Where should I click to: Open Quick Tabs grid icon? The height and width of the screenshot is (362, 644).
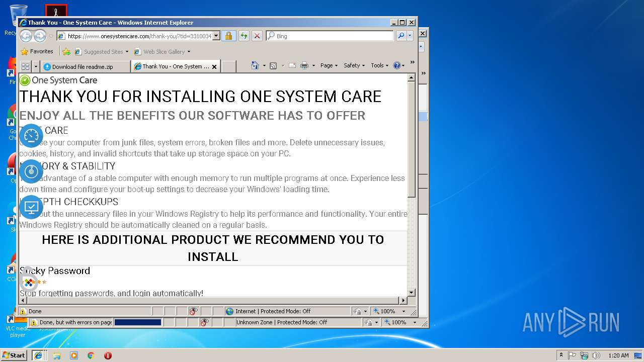pos(25,66)
